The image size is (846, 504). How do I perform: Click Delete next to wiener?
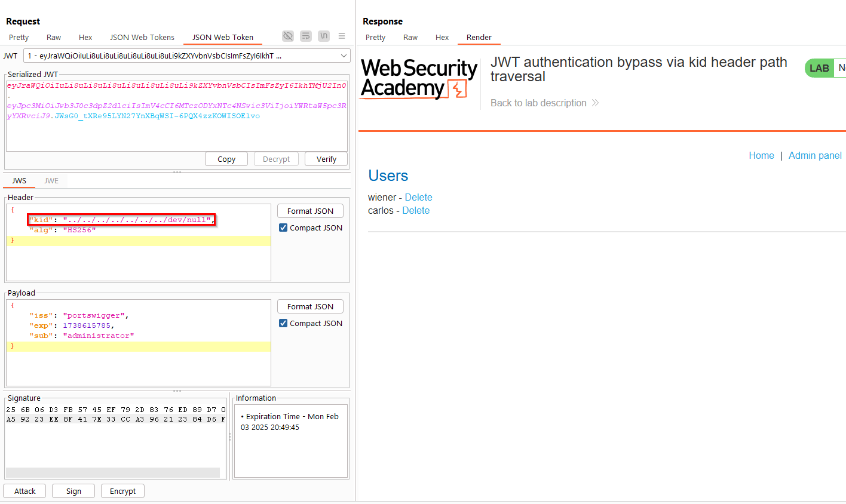[x=418, y=197]
